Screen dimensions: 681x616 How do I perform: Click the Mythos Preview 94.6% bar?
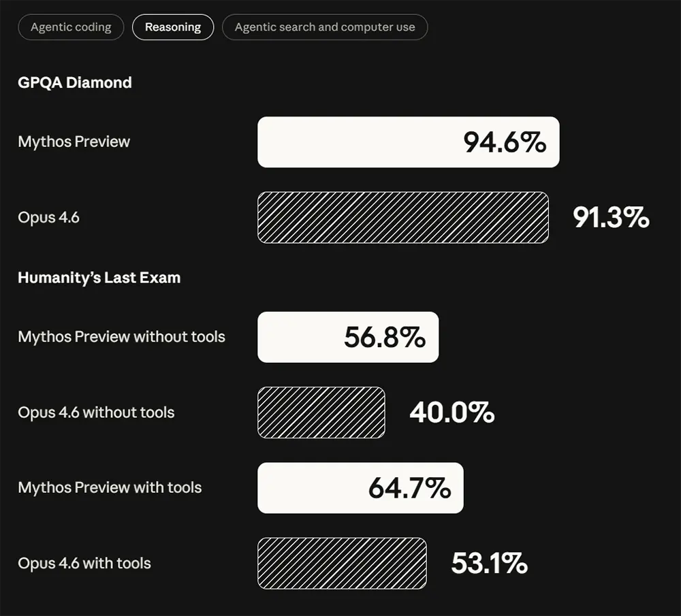tap(408, 142)
